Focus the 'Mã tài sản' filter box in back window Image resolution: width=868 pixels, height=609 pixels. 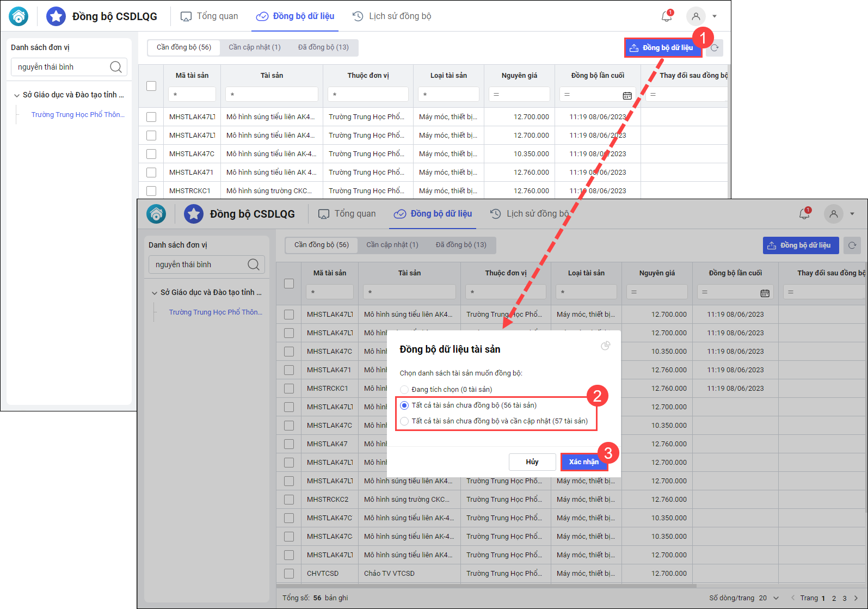point(192,94)
